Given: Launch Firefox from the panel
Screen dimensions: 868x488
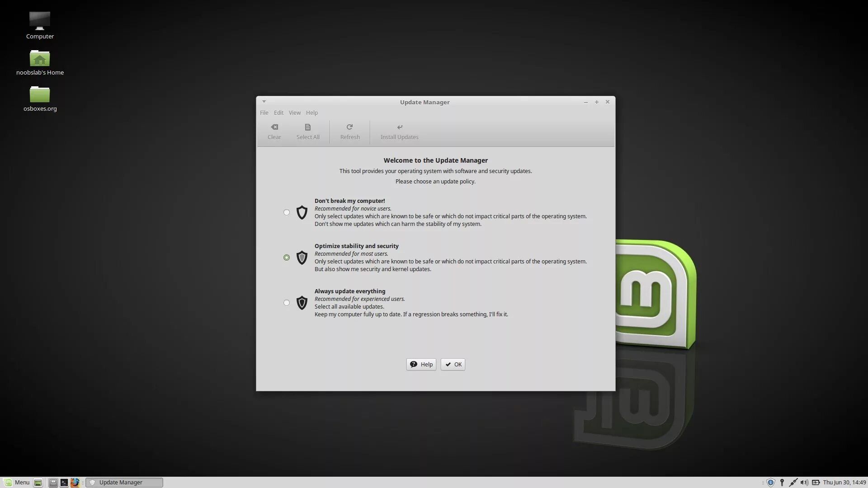Looking at the screenshot, I should (x=75, y=483).
